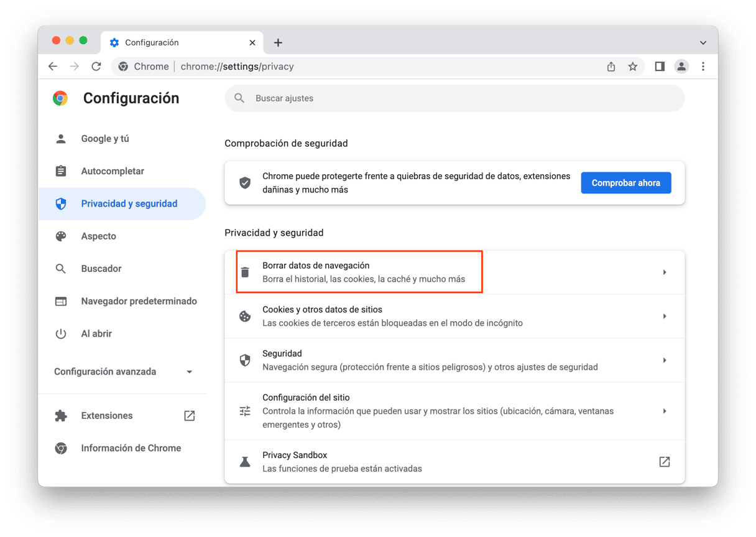This screenshot has width=756, height=537.
Task: Click the Chrome logo beside Configuración
Action: pos(60,98)
